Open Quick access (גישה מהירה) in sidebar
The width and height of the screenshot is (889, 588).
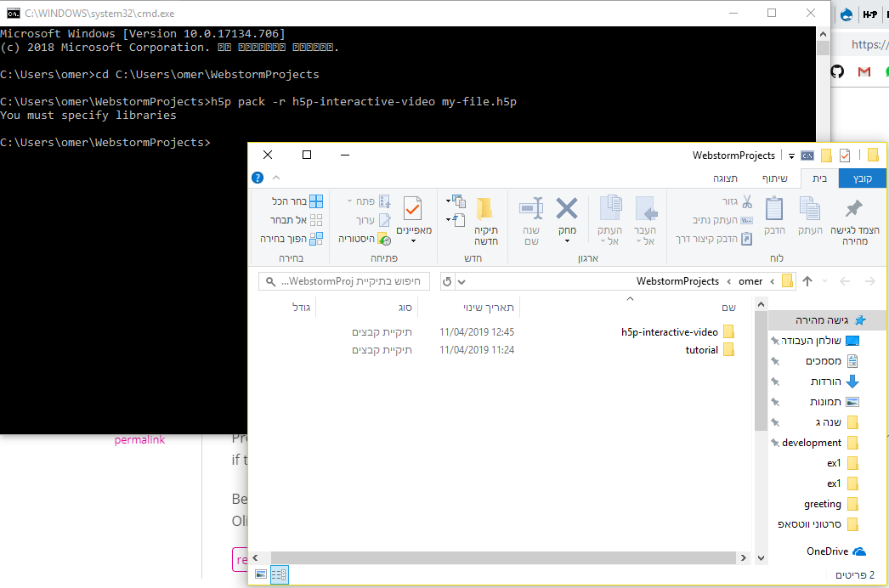click(826, 320)
